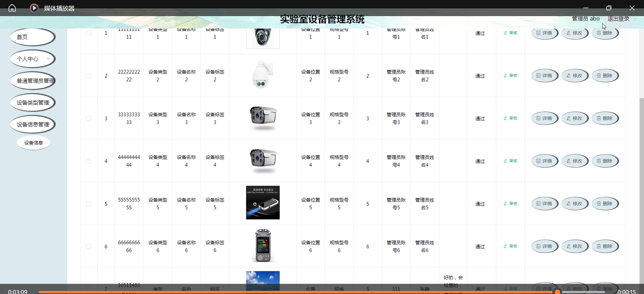644x294 pixels.
Task: Click bullet camera thumbnail in row 3
Action: coord(263,117)
